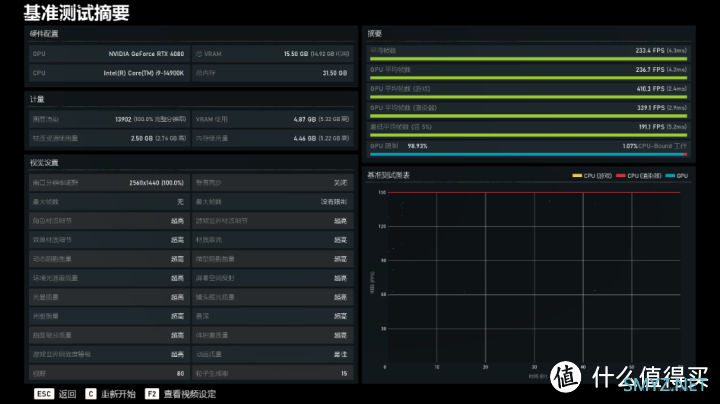This screenshot has width=720, height=404.
Task: Click the 98.93% GPU bound percentage
Action: [417, 146]
